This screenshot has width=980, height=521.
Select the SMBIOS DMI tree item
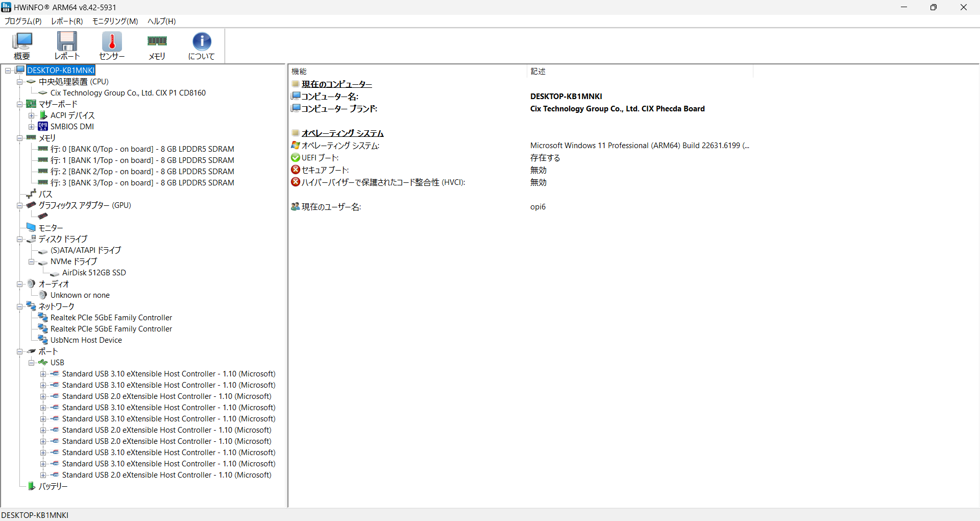[72, 127]
